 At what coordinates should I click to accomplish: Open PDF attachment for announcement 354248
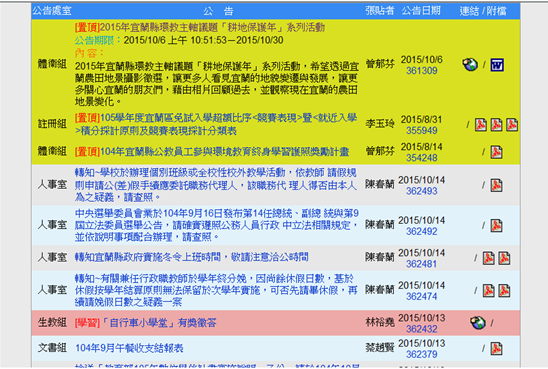(x=496, y=152)
